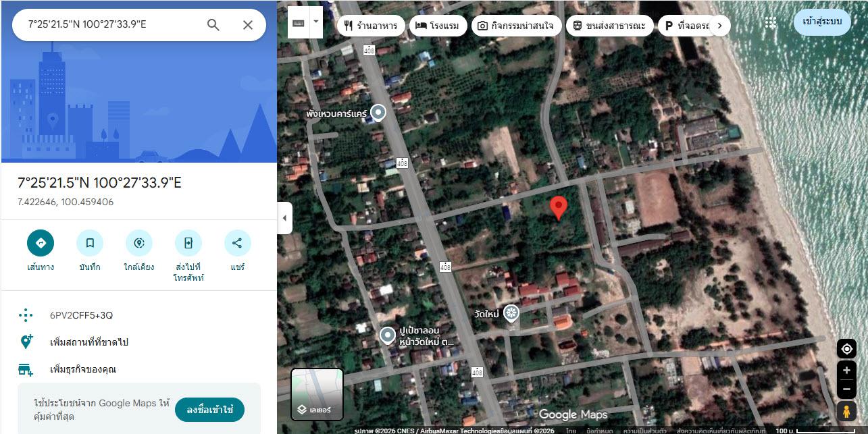Send location to phone icon
The height and width of the screenshot is (434, 868).
coord(188,243)
